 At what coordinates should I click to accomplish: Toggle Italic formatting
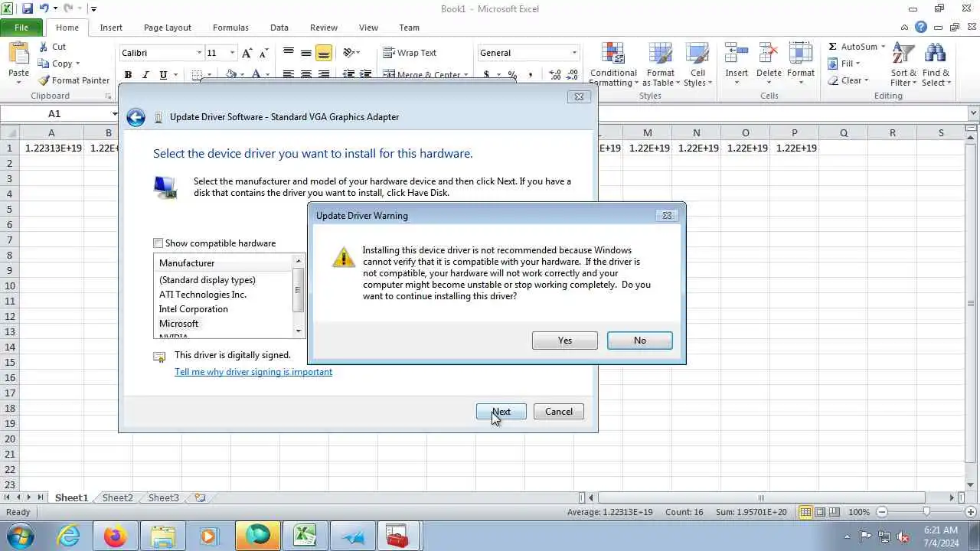click(x=145, y=75)
